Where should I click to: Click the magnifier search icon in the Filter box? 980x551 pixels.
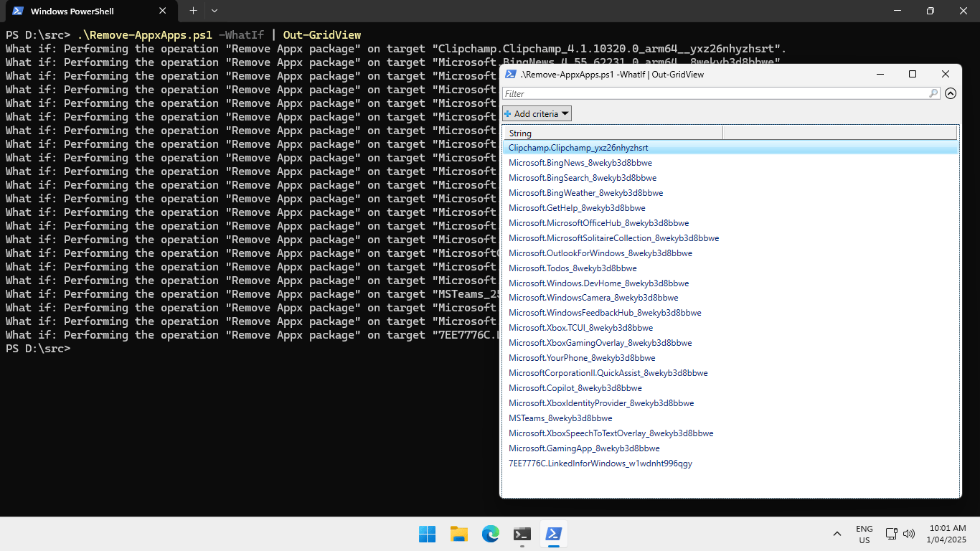933,93
